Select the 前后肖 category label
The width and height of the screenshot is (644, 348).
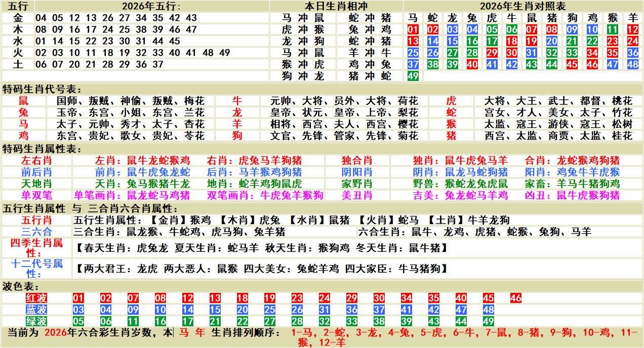[x=36, y=172]
